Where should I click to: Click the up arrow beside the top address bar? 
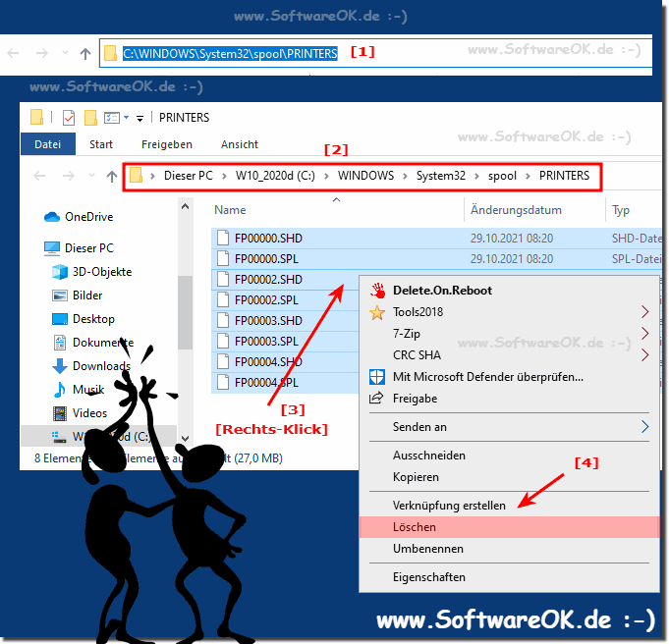pyautogui.click(x=85, y=53)
